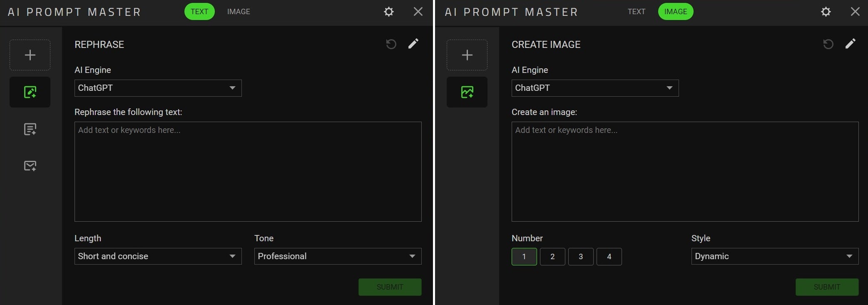Click the pencil edit icon beside REPHRASE
Image resolution: width=868 pixels, height=305 pixels.
click(x=413, y=44)
